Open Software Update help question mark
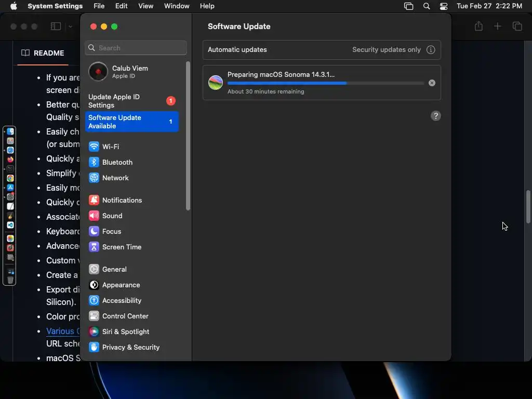This screenshot has width=532, height=399. click(436, 116)
